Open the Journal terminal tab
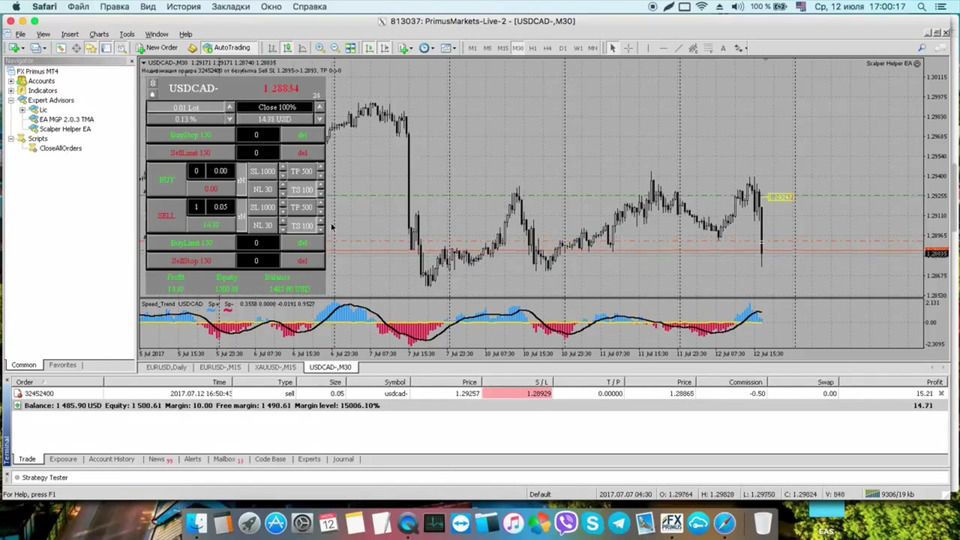 343,459
